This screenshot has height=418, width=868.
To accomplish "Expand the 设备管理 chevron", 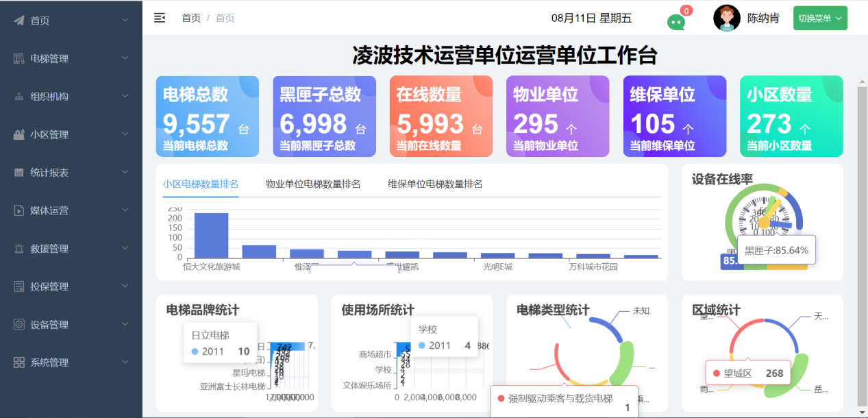I will 125,324.
